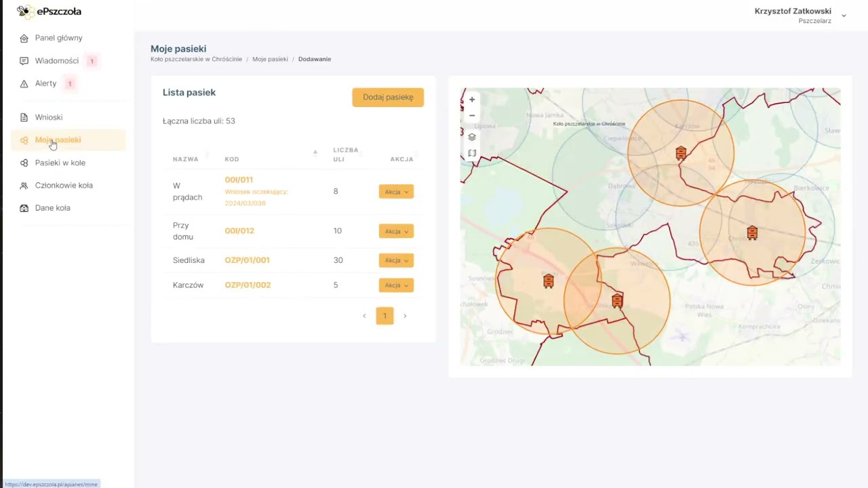Go to Wiadomości in the sidebar
This screenshot has width=868, height=488.
pyautogui.click(x=57, y=61)
